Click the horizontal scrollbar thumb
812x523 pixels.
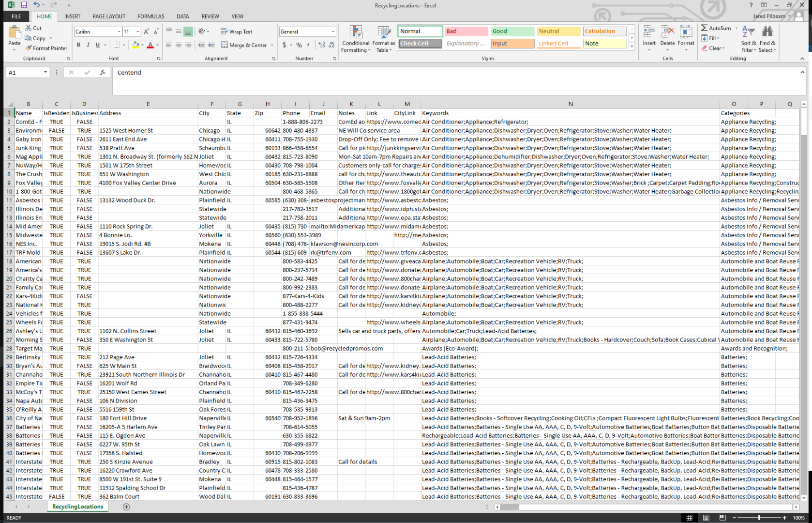(x=509, y=507)
